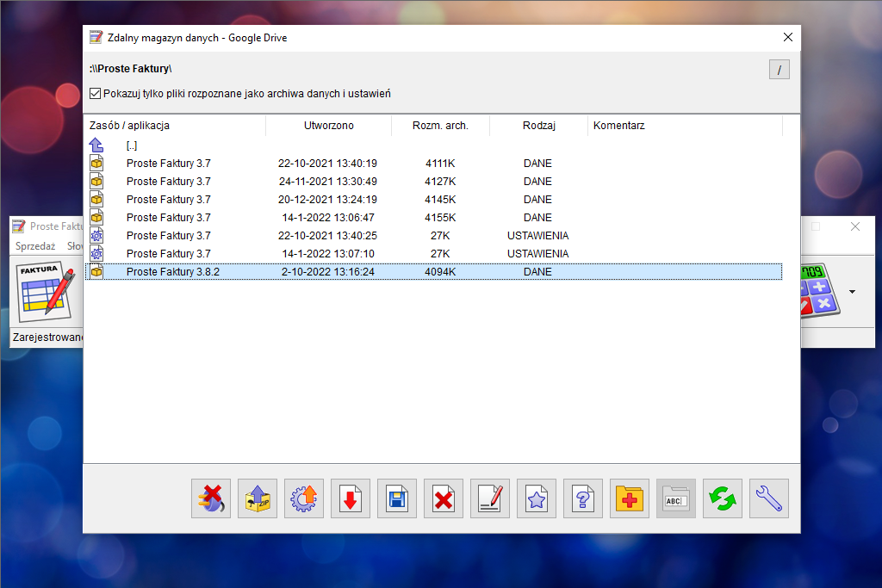
Task: Click the save file floppy disk icon
Action: click(397, 498)
